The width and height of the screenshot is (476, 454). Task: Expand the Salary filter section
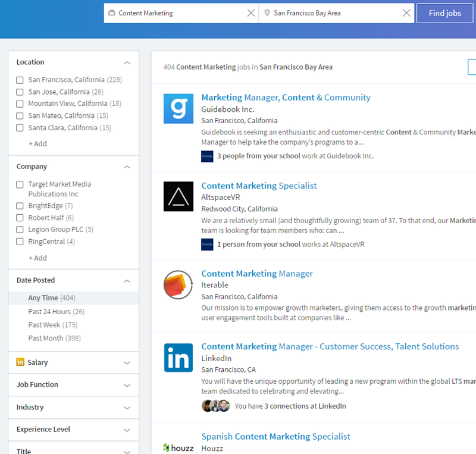click(127, 363)
